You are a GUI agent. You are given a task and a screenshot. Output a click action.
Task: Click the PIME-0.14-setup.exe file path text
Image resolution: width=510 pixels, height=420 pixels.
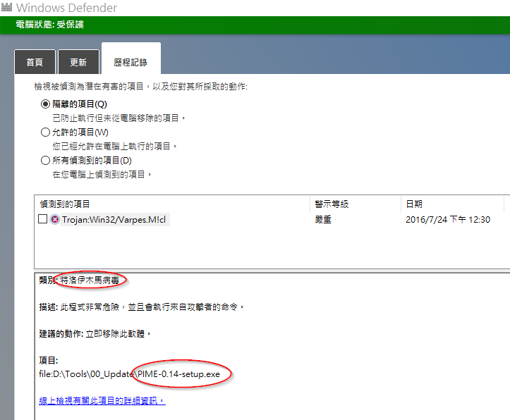coord(179,373)
